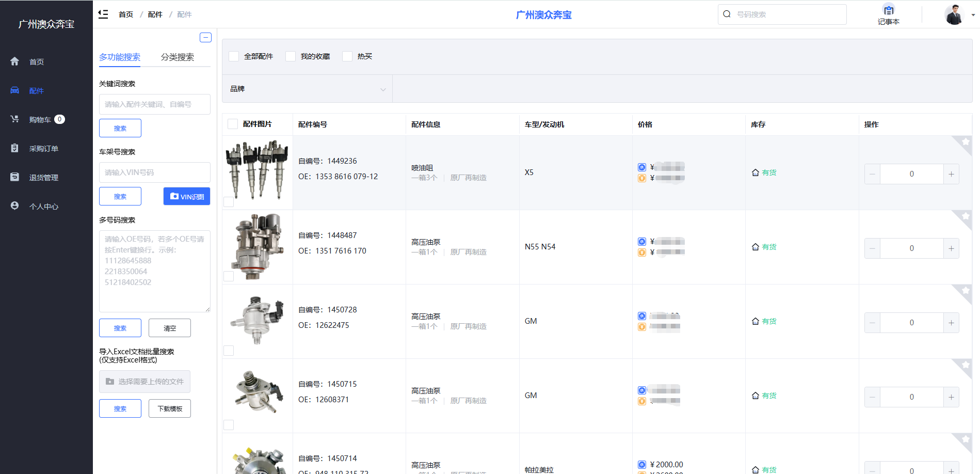Switch to the 分类搜索 tab
Image resolution: width=980 pixels, height=474 pixels.
(x=178, y=57)
